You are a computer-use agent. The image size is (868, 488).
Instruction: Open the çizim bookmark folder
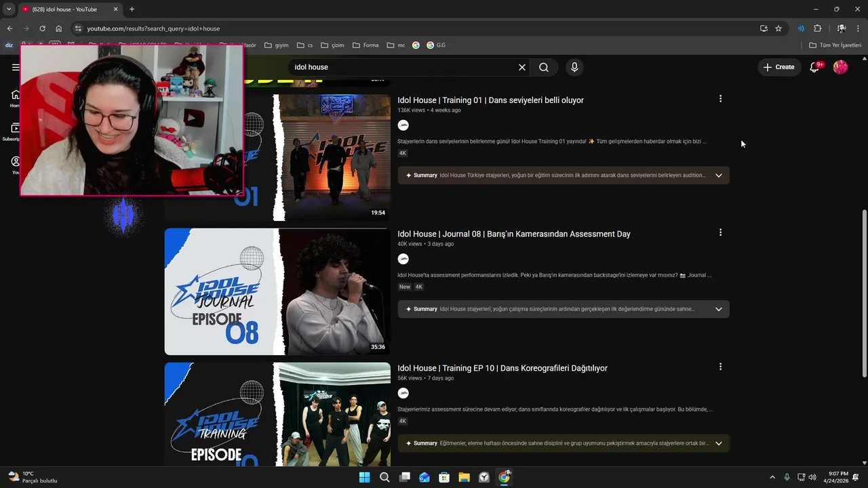[332, 45]
